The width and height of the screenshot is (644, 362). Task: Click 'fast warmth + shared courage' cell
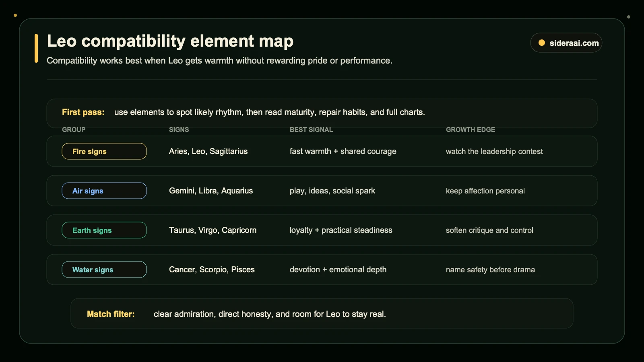pyautogui.click(x=343, y=151)
